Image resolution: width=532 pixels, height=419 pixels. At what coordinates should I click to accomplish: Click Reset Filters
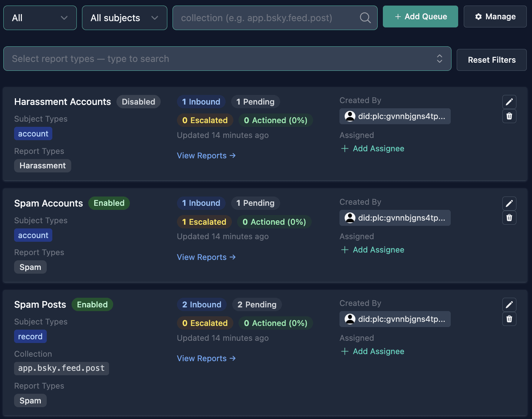coord(492,60)
